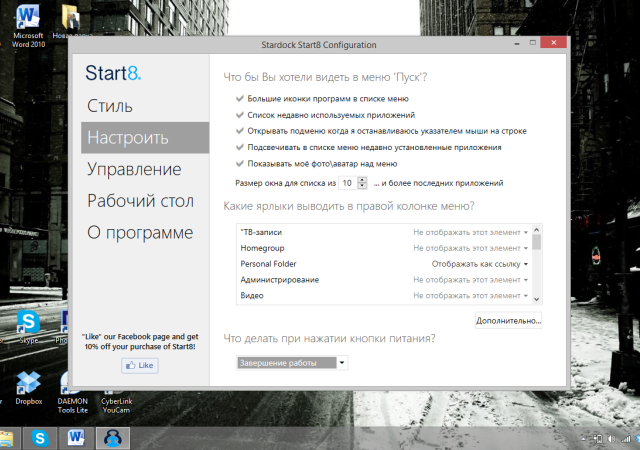Viewport: 640px width, 450px height.
Task: Select the Personal Folder row label
Action: click(268, 264)
